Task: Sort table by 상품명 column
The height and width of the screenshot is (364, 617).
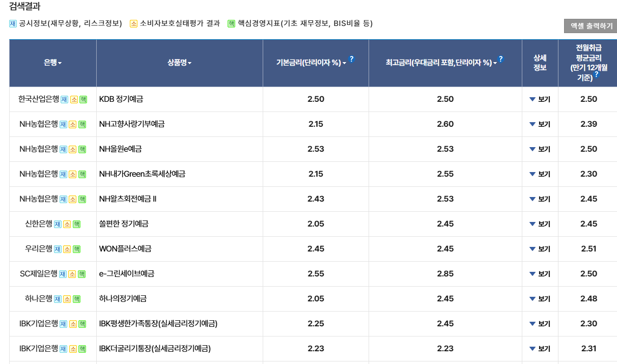Action: [x=179, y=63]
